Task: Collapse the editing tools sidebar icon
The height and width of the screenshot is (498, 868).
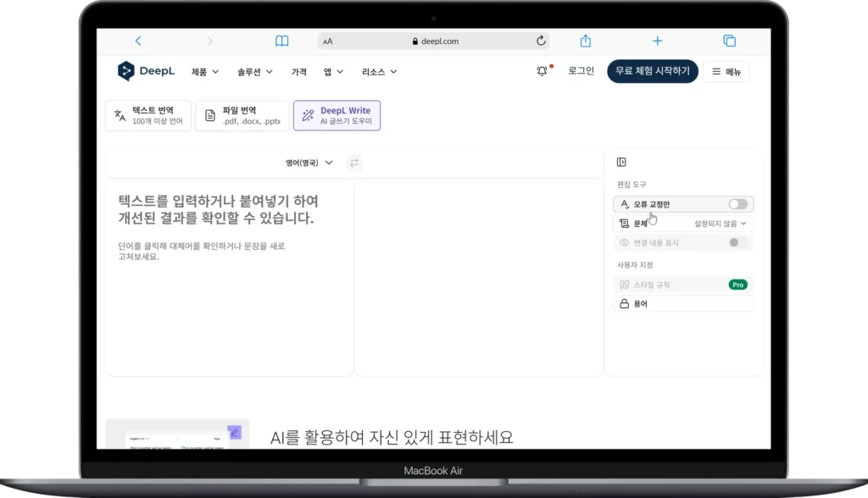Action: tap(621, 162)
